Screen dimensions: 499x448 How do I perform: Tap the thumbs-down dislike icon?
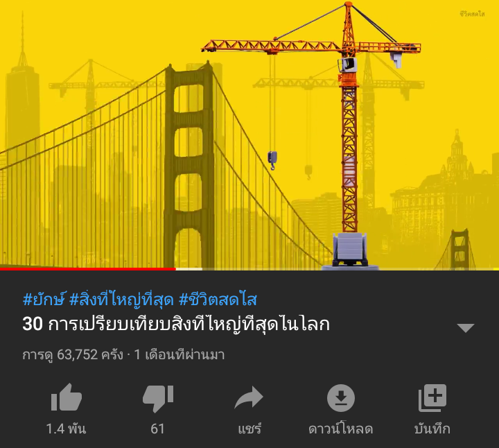pyautogui.click(x=158, y=399)
